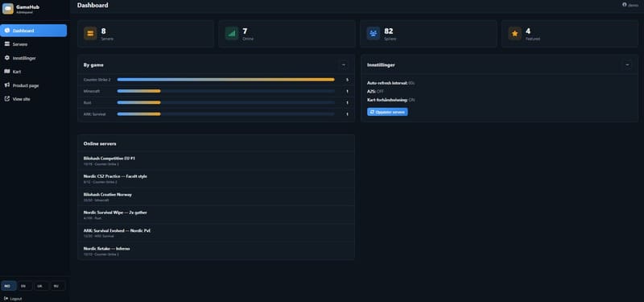This screenshot has height=302, width=644.
Task: Click the orange servers icon in the 8 Servere card
Action: [x=90, y=34]
